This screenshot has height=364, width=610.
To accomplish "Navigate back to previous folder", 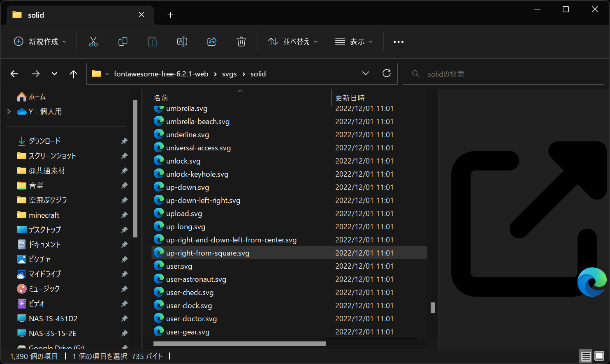I will click(x=14, y=74).
